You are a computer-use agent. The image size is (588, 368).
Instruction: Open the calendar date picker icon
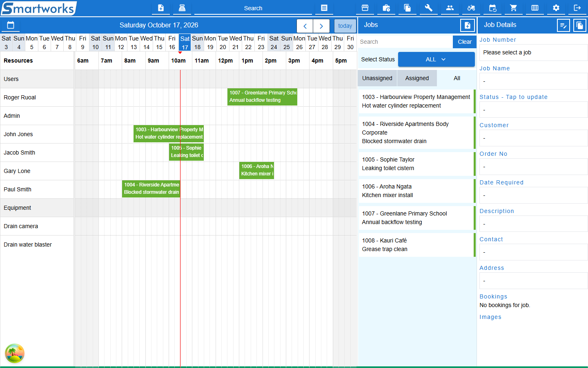11,25
